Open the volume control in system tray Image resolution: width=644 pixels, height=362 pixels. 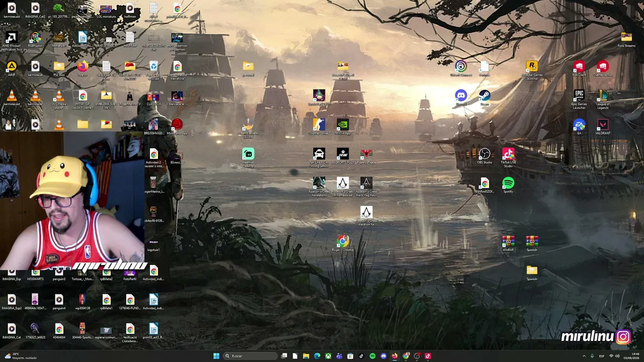[617, 356]
